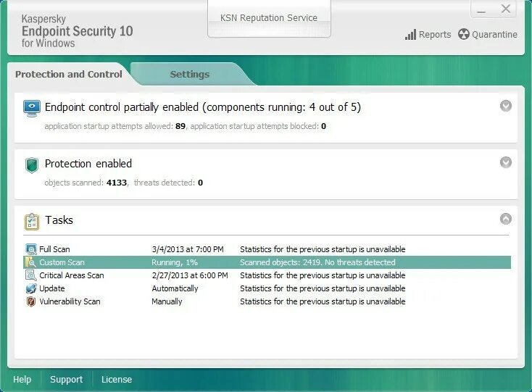This screenshot has width=532, height=392.
Task: Close the Kaspersky window
Action: tap(505, 9)
